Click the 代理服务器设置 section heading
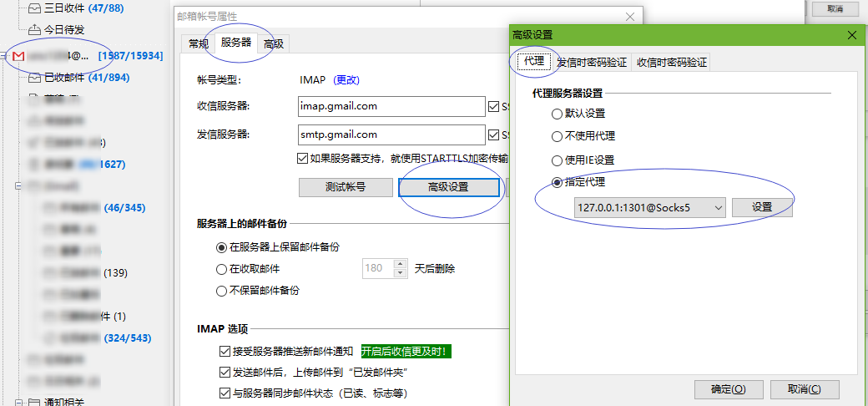Image resolution: width=868 pixels, height=406 pixels. 568,93
